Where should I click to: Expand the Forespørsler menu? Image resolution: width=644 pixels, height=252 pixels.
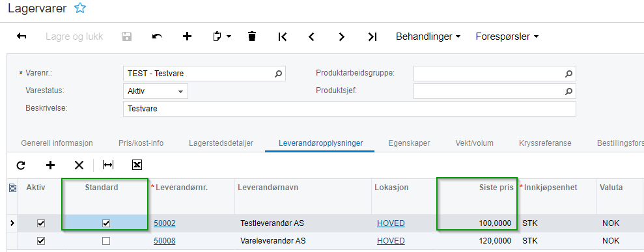coord(507,36)
